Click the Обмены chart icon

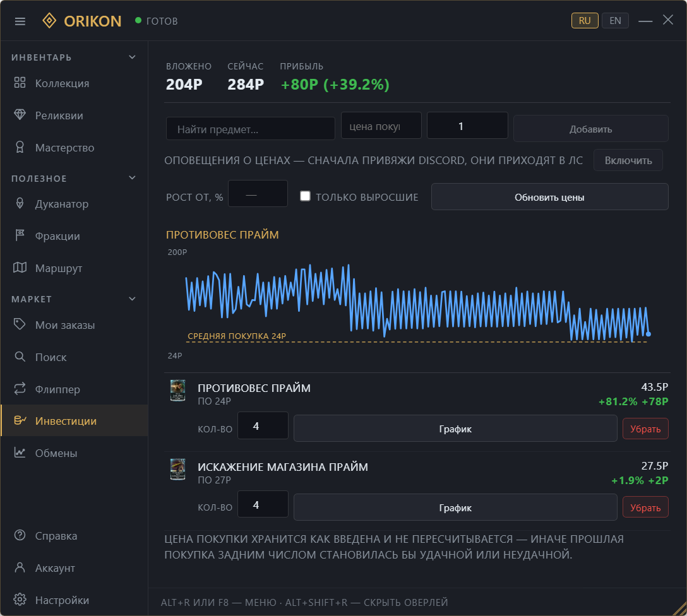pos(20,453)
